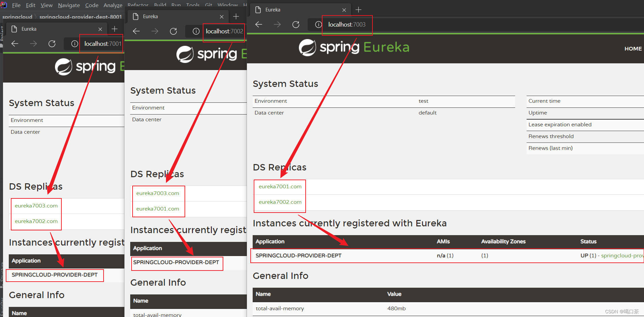This screenshot has width=644, height=317.
Task: Open a new tab in localhost:7003 window
Action: coord(359,10)
